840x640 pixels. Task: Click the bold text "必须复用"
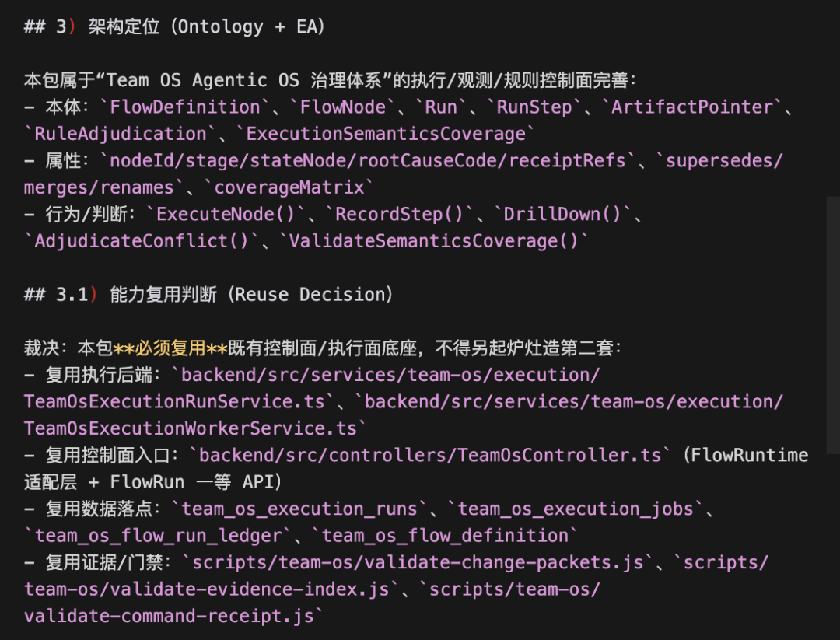pyautogui.click(x=170, y=348)
